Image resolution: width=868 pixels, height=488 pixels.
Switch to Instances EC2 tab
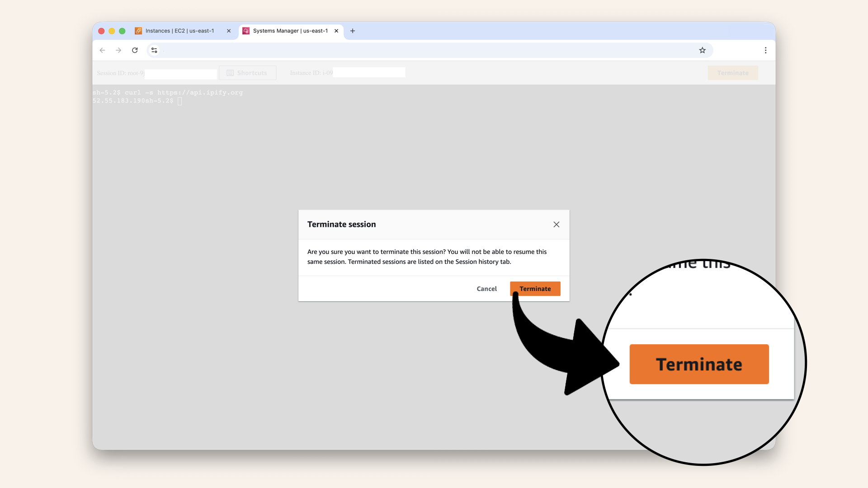(179, 31)
